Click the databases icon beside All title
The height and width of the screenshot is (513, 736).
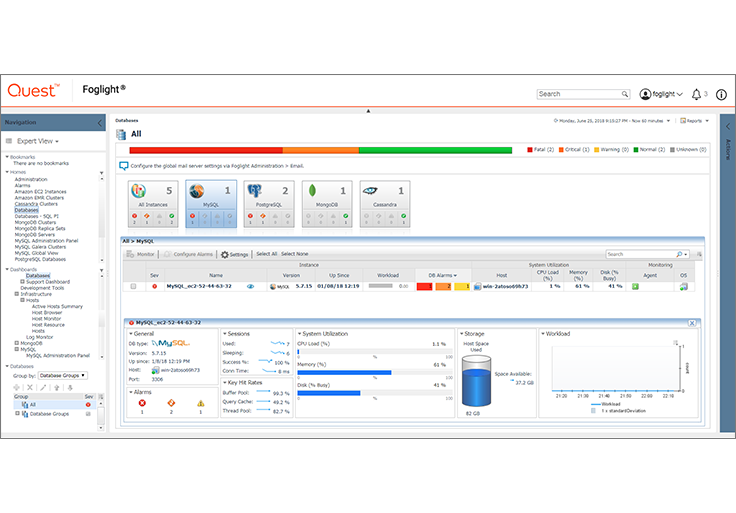(121, 134)
